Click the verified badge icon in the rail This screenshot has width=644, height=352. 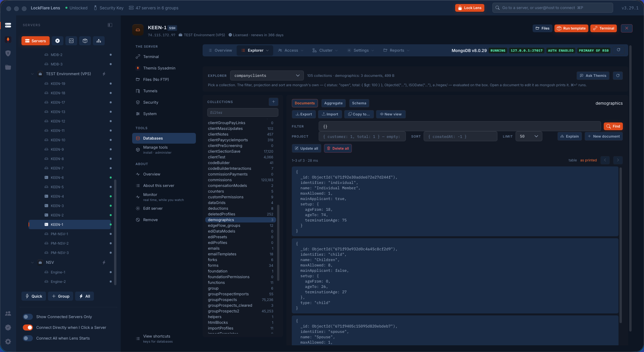(8, 328)
